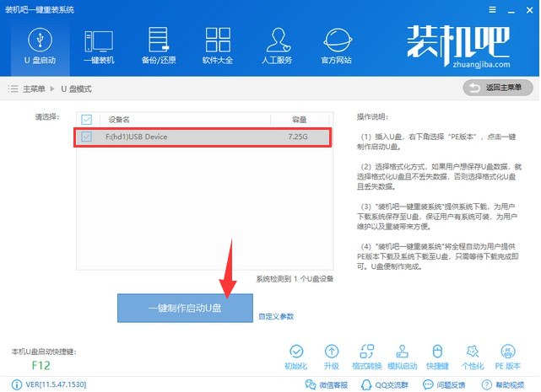Choose PE版本 PE version option

(x=509, y=356)
